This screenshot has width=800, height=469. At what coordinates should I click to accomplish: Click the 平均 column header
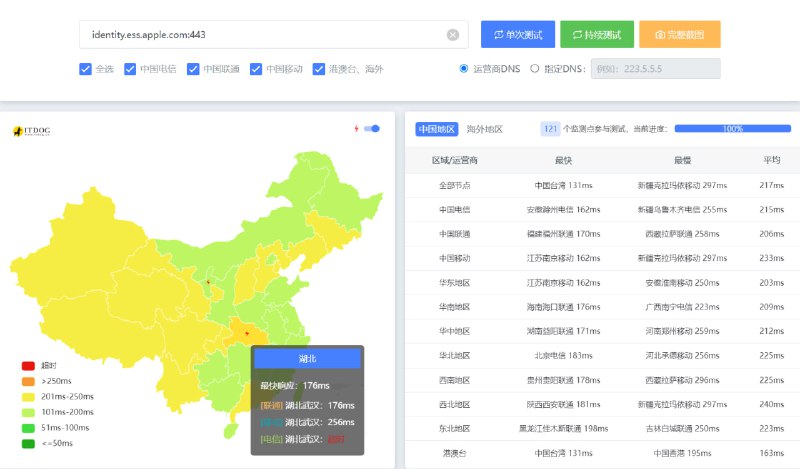click(771, 160)
